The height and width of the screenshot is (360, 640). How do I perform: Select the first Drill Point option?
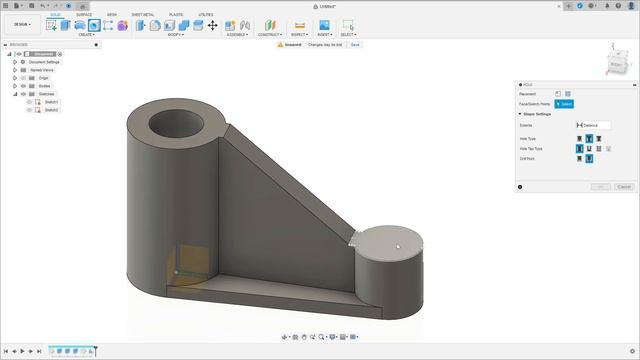coord(580,158)
